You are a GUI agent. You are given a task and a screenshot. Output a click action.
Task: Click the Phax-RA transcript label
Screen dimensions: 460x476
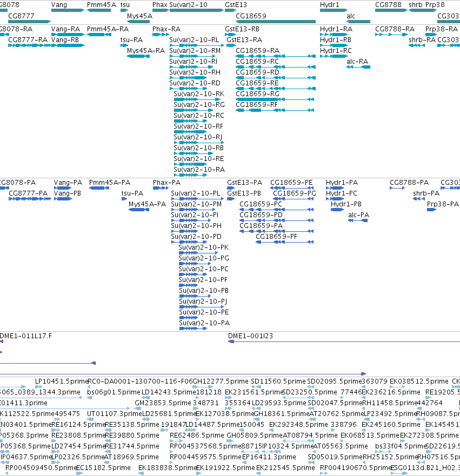(x=166, y=29)
